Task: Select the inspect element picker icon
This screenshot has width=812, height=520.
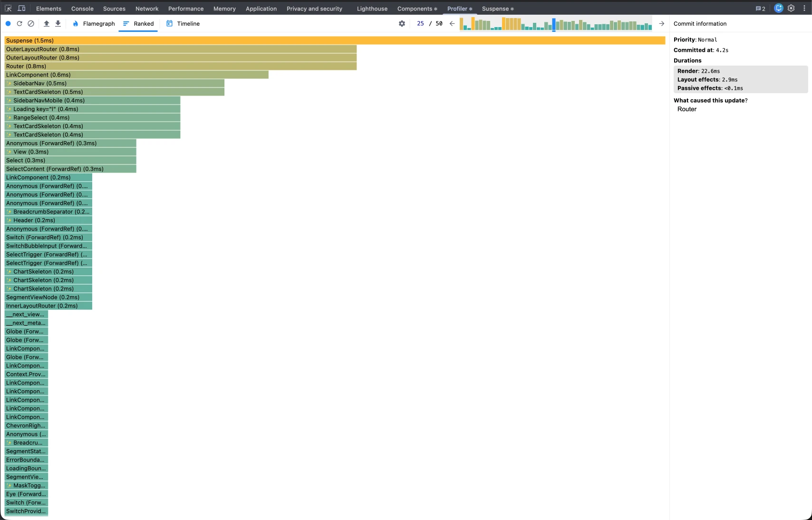Action: click(x=8, y=9)
